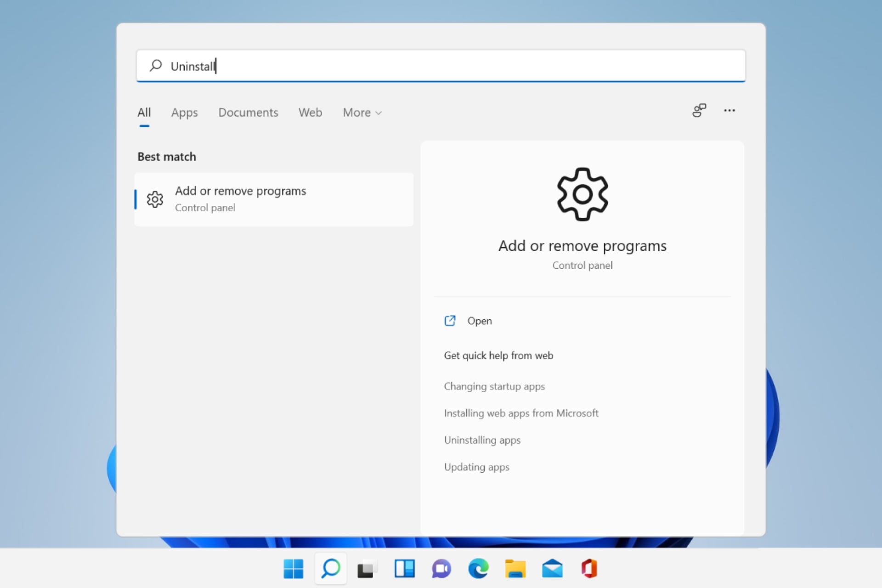Image resolution: width=882 pixels, height=588 pixels.
Task: Click the Changing startup apps suggestion
Action: tap(494, 386)
